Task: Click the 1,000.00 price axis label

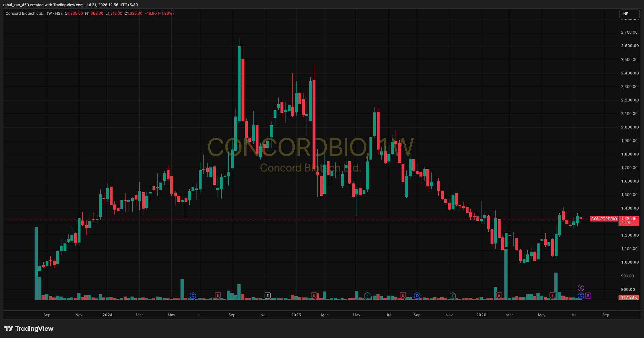Action: [x=630, y=262]
